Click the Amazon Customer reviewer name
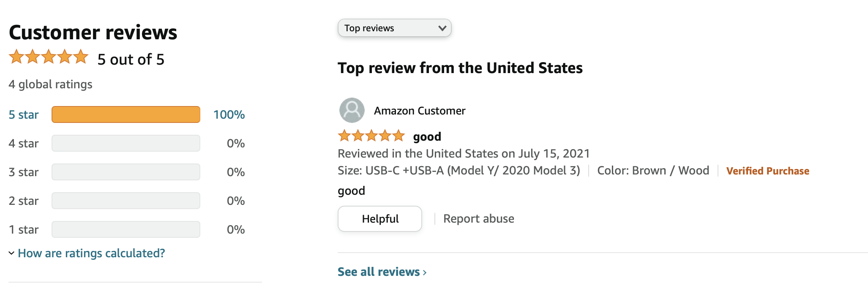This screenshot has width=868, height=294. 420,111
